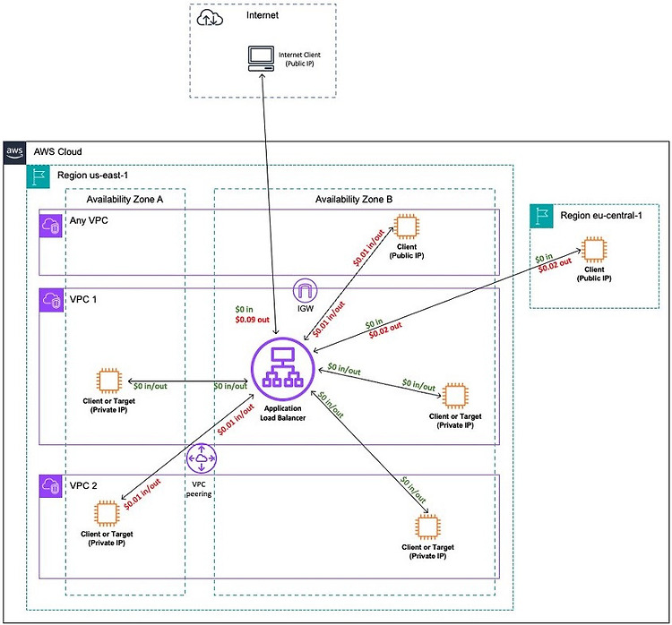The height and width of the screenshot is (625, 672).
Task: Click the 'Any VPC' label
Action: [89, 220]
